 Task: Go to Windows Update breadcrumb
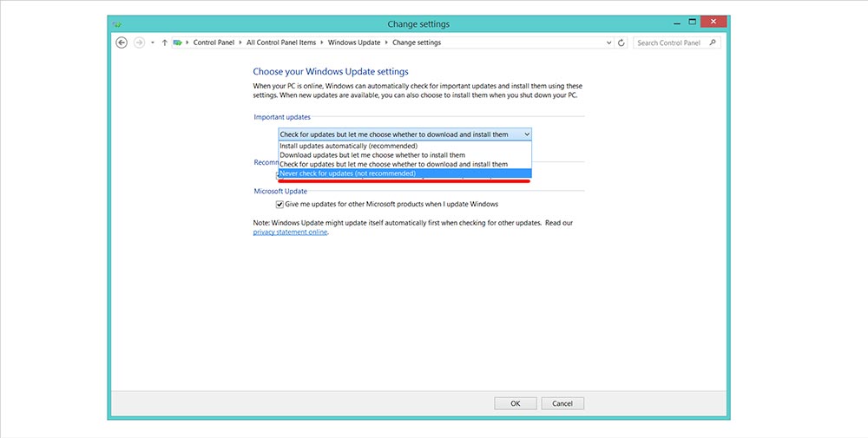coord(354,42)
